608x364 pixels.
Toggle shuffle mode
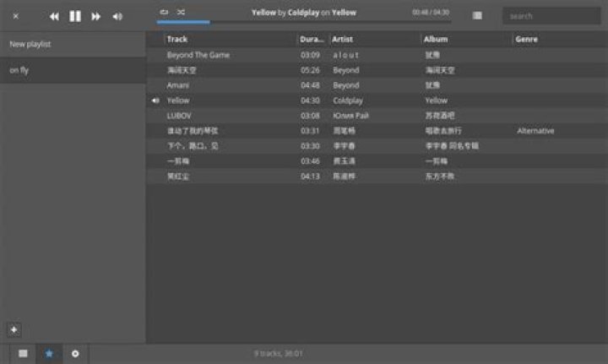181,12
